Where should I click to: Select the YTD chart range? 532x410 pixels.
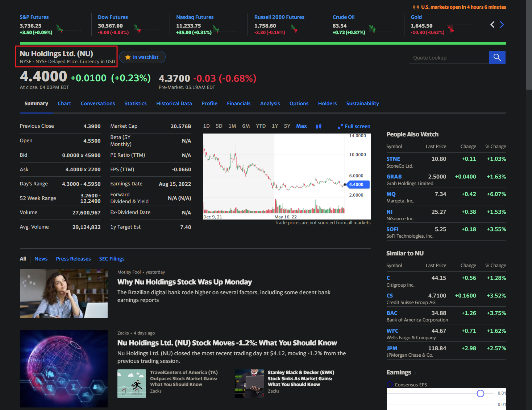point(261,126)
